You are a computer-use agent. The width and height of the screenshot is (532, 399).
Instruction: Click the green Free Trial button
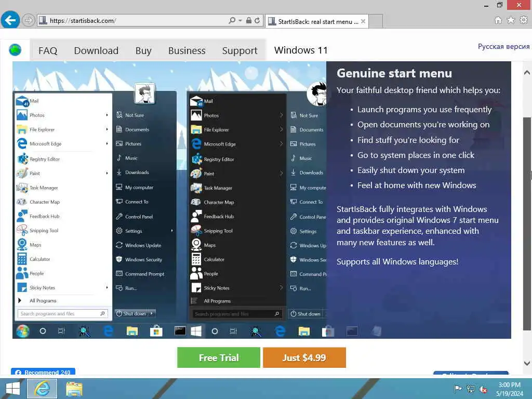coord(219,357)
